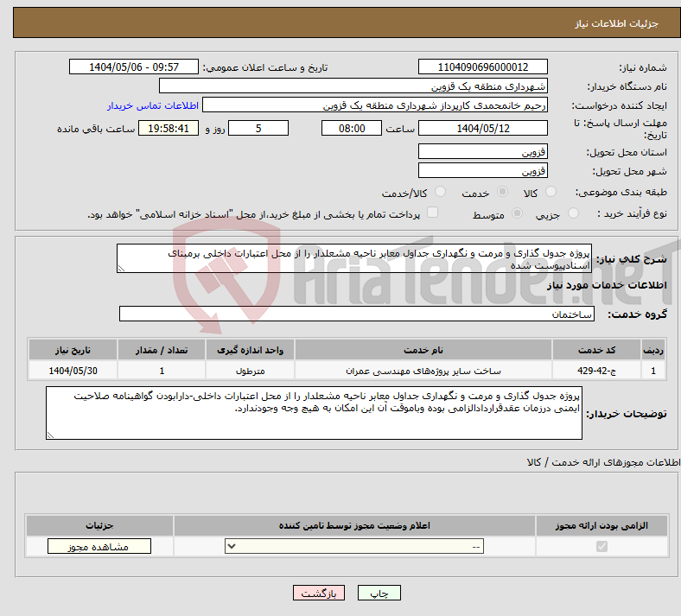Click the اعلام وضعیت مجوز column header
Viewport: 681px width, 616px height.
[354, 525]
